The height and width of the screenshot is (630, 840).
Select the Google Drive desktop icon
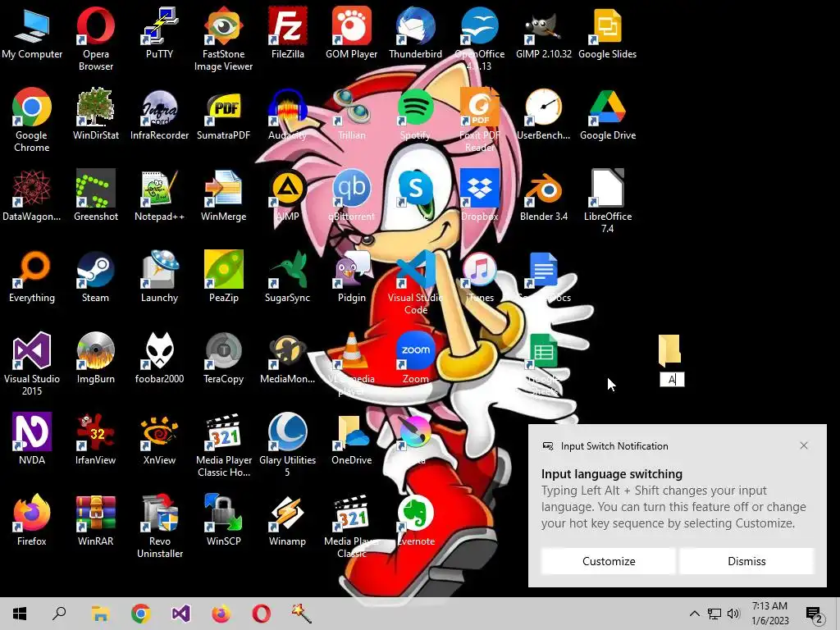[608, 107]
